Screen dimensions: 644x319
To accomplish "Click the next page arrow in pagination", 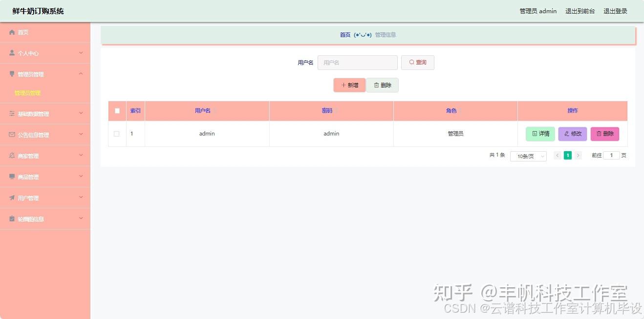I will (578, 155).
